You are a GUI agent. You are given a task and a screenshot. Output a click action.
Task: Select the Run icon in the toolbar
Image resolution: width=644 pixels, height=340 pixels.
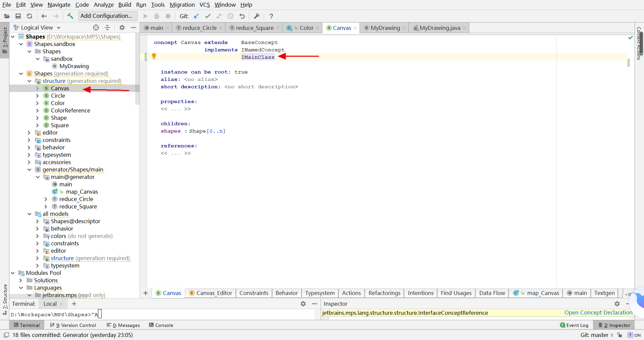(x=145, y=16)
